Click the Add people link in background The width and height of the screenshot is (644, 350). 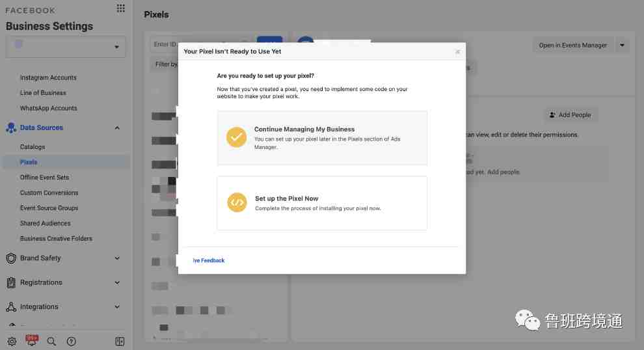pos(503,172)
